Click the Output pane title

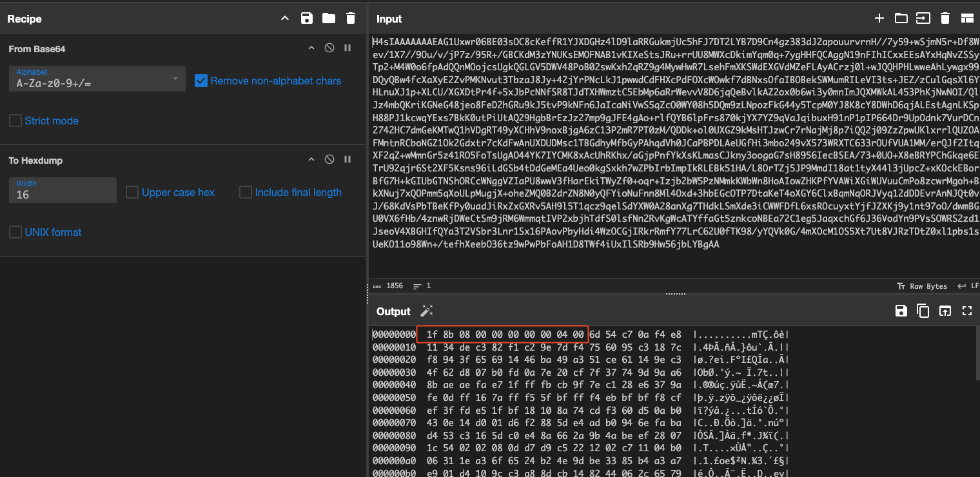tap(393, 311)
